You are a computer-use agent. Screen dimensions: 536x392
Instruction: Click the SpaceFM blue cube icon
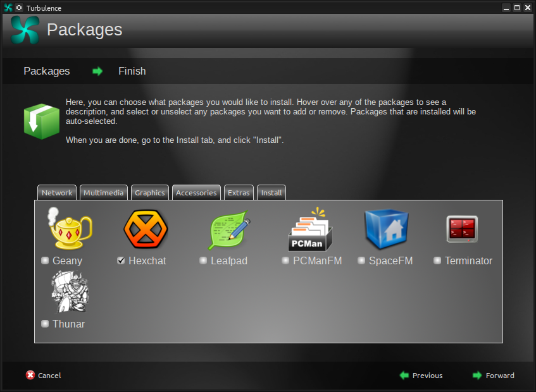coord(387,229)
